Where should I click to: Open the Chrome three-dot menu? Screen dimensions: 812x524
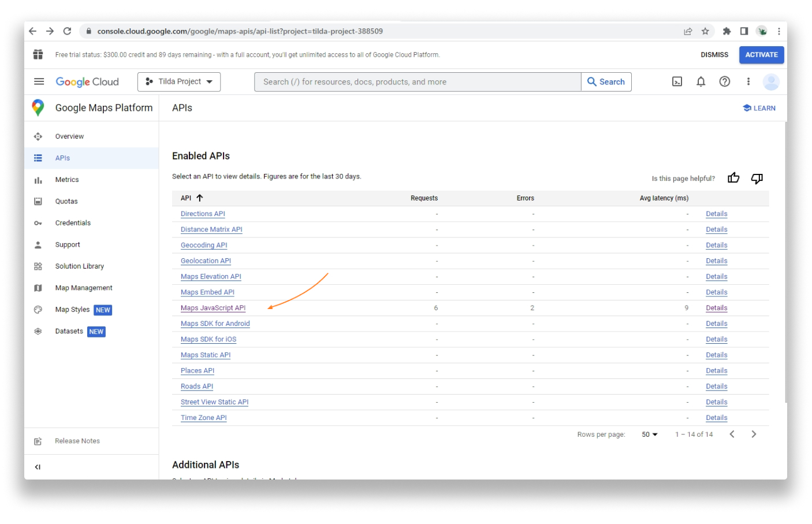pos(779,31)
